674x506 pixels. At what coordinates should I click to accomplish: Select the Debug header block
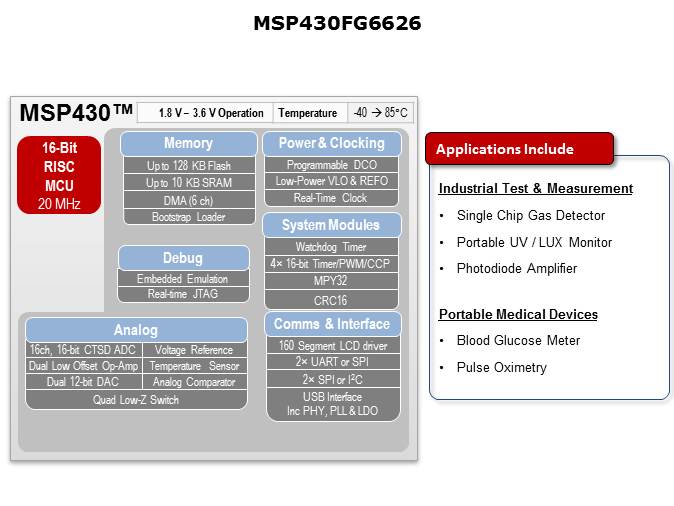(183, 258)
